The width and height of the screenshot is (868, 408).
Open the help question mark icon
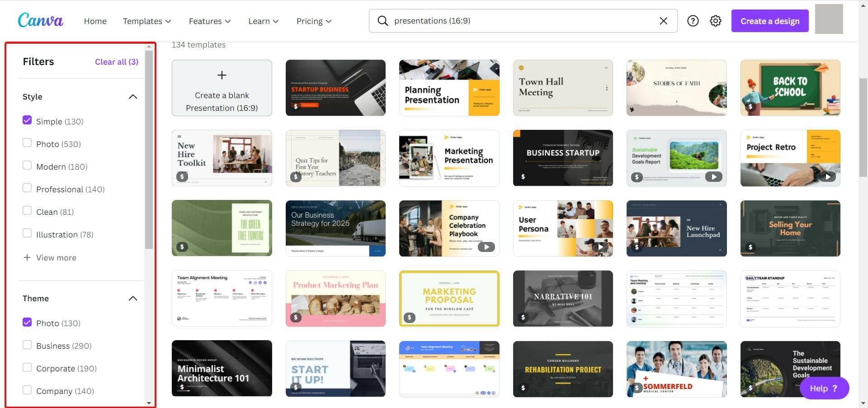coord(693,21)
